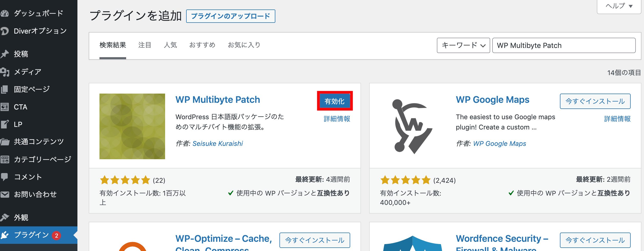Viewport: 644px width, 251px height.
Task: Switch to the 人気 tab
Action: click(x=170, y=45)
